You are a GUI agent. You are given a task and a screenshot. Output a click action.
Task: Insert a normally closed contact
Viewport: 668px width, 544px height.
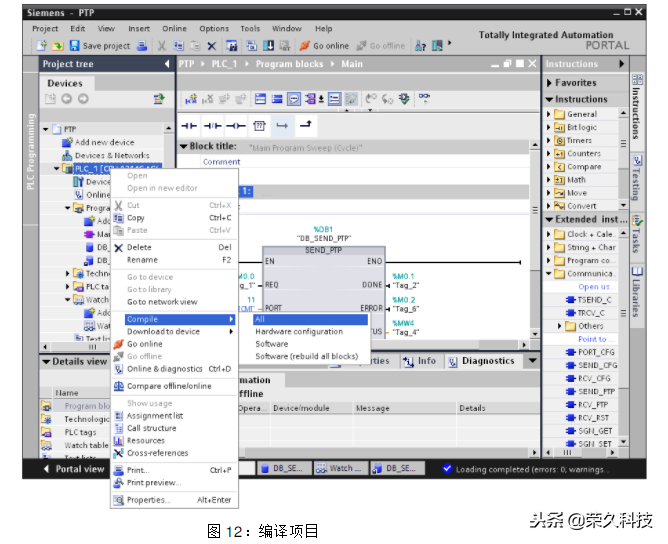click(x=212, y=126)
